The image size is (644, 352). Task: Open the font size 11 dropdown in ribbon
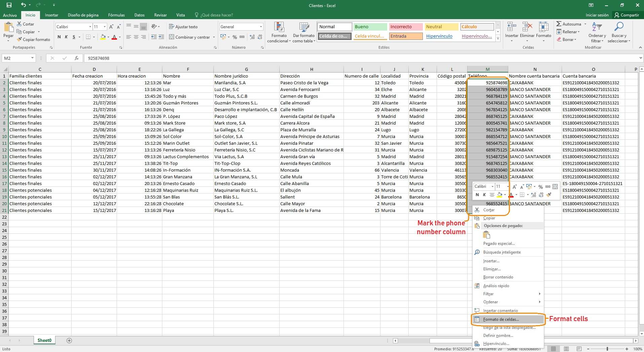tap(105, 27)
